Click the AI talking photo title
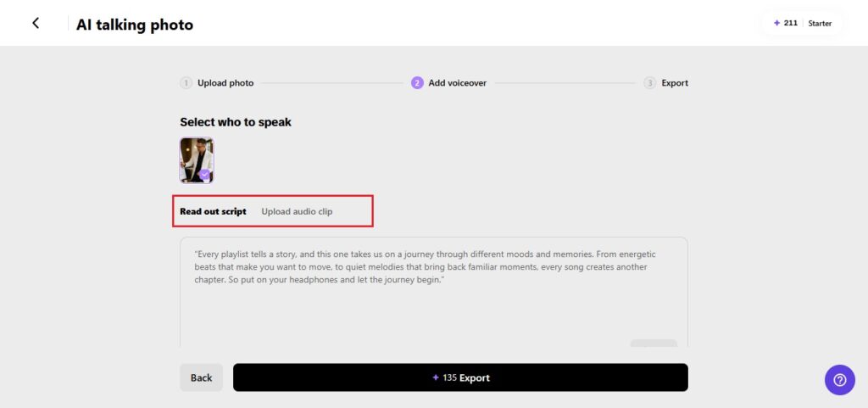The height and width of the screenshot is (408, 868). [x=135, y=25]
